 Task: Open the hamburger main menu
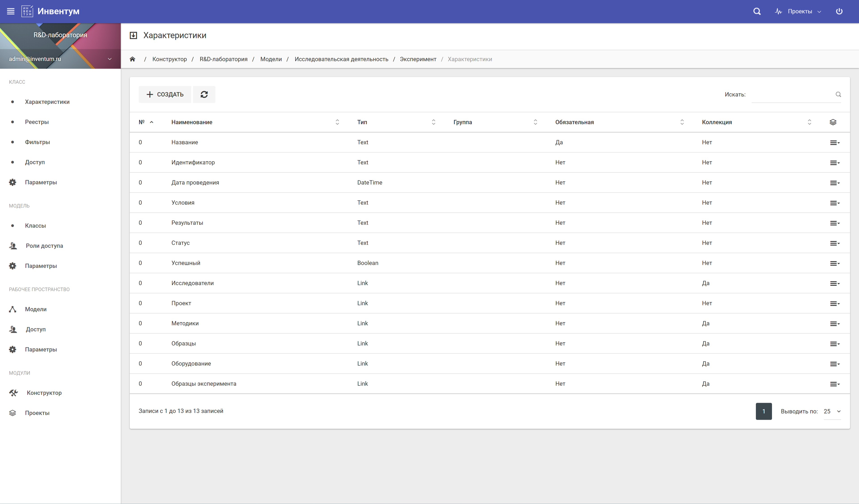point(11,11)
